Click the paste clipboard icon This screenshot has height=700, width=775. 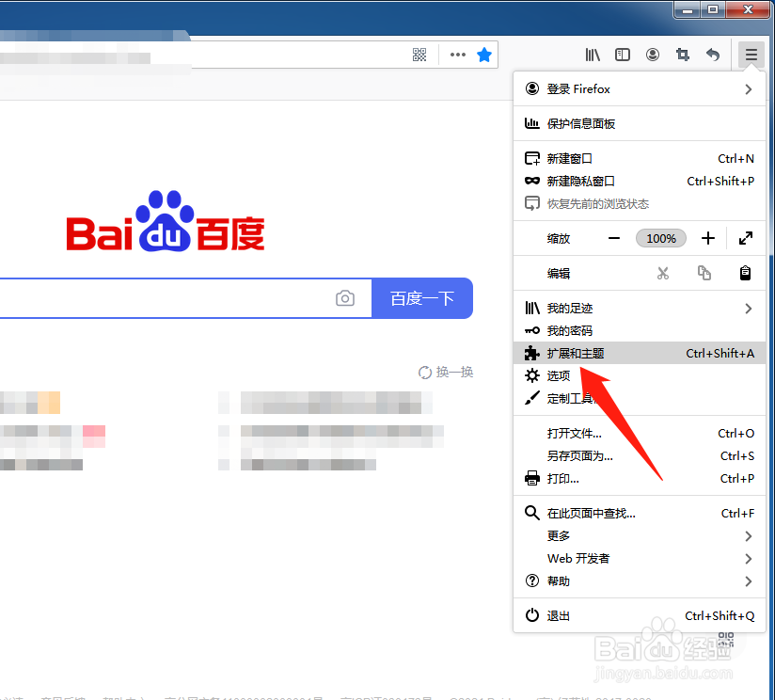tap(745, 273)
